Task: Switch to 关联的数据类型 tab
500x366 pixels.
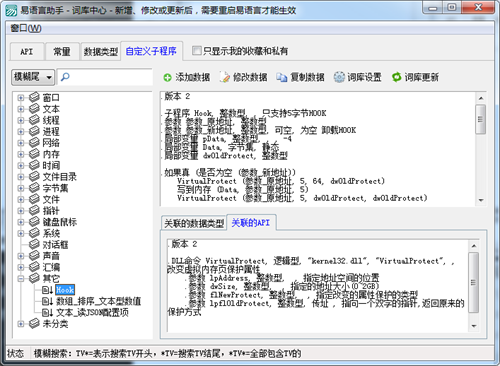Action: click(x=194, y=223)
